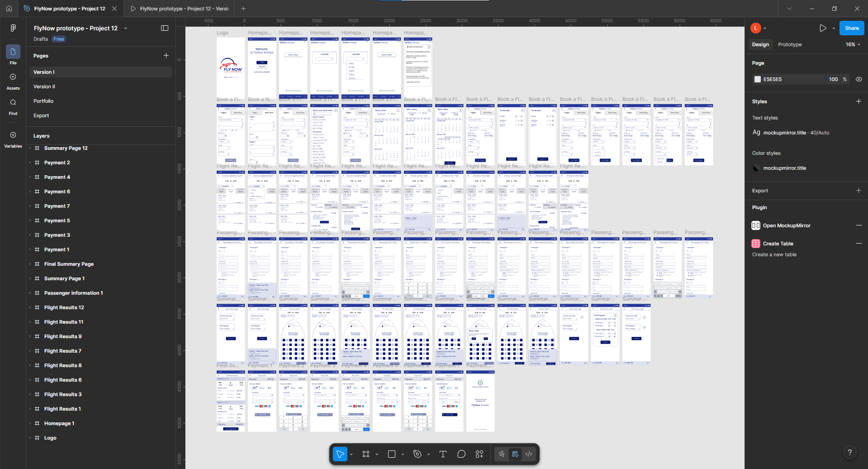This screenshot has height=469, width=868.
Task: Select the mockupmirror.title color style swatch
Action: [x=756, y=168]
